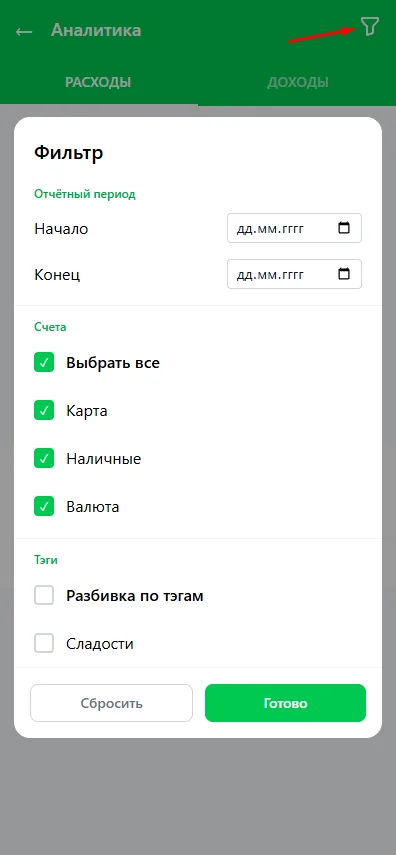Uncheck the Карта account checkbox
Screen dimensions: 396x855
44,410
